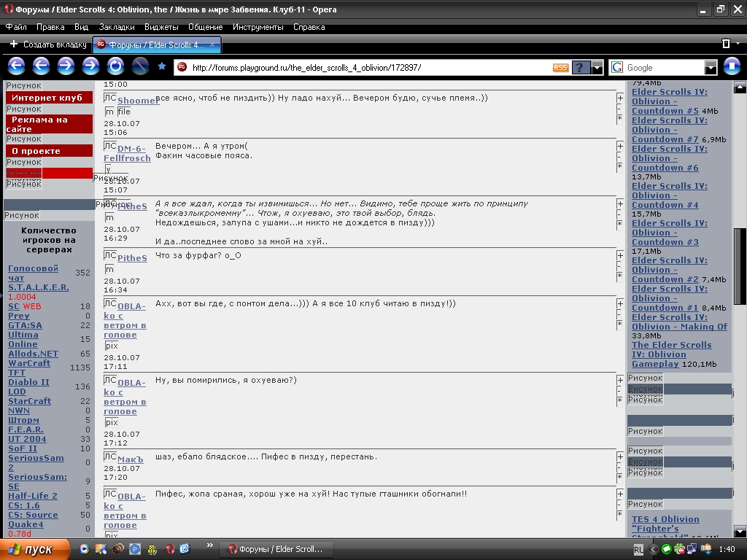Viewport: 747px width, 560px height.
Task: Expand hidden system tray icons arrow
Action: [653, 550]
